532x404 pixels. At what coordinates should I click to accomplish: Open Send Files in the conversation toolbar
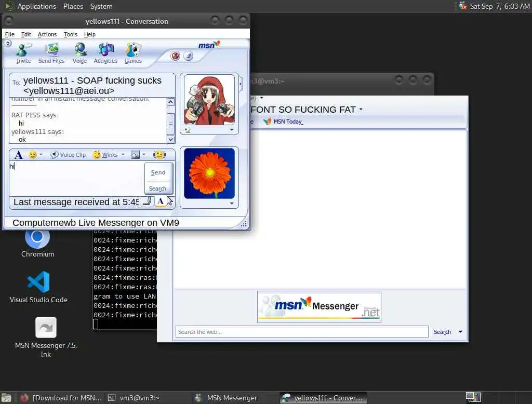[51, 53]
